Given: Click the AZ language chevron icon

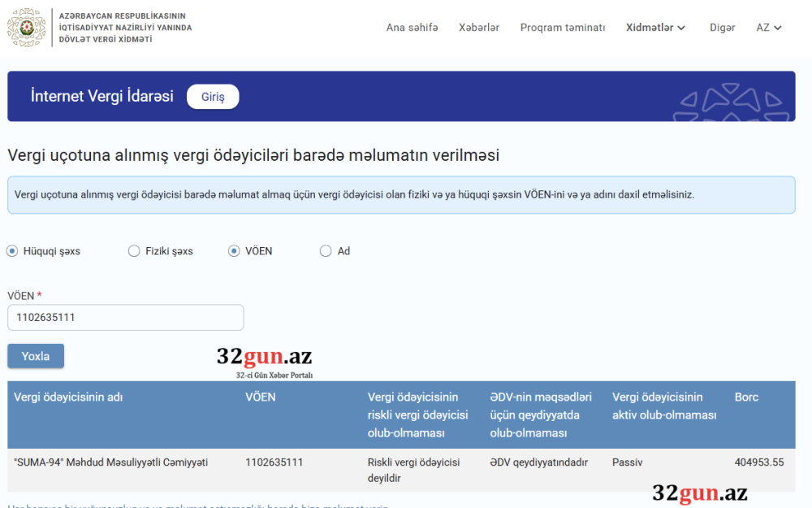Looking at the screenshot, I should point(779,27).
